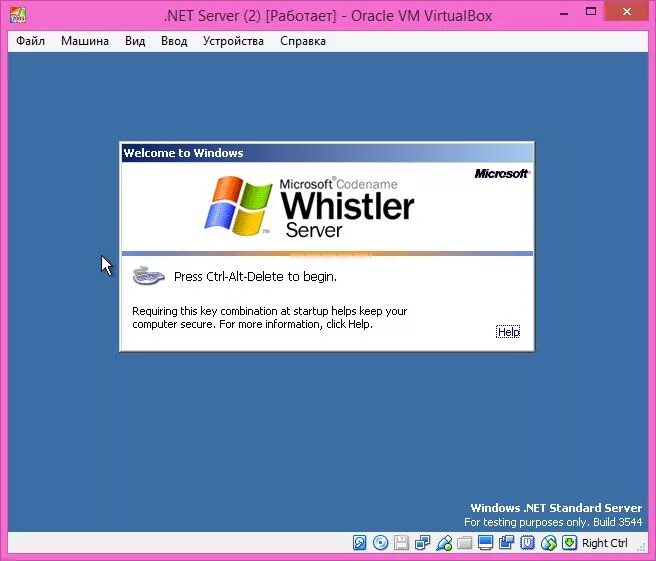Click the hard disk activity status icon
Image resolution: width=656 pixels, height=561 pixels.
pos(359,543)
